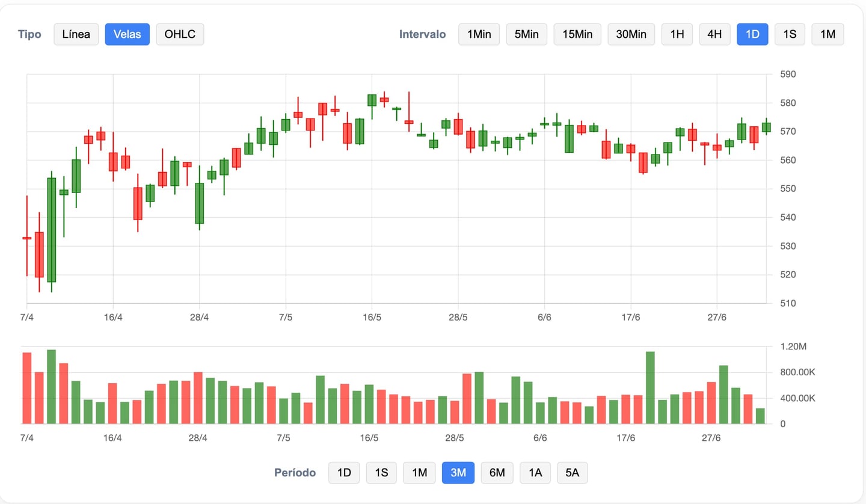Change chart type to OHLC
Screen dimensions: 866x504
[x=180, y=34]
